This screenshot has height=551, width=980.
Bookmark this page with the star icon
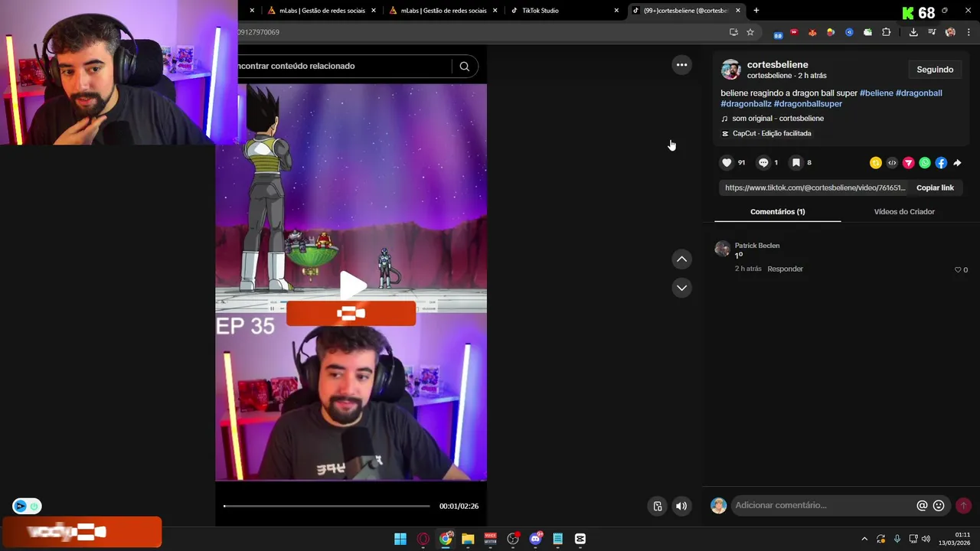coord(750,32)
